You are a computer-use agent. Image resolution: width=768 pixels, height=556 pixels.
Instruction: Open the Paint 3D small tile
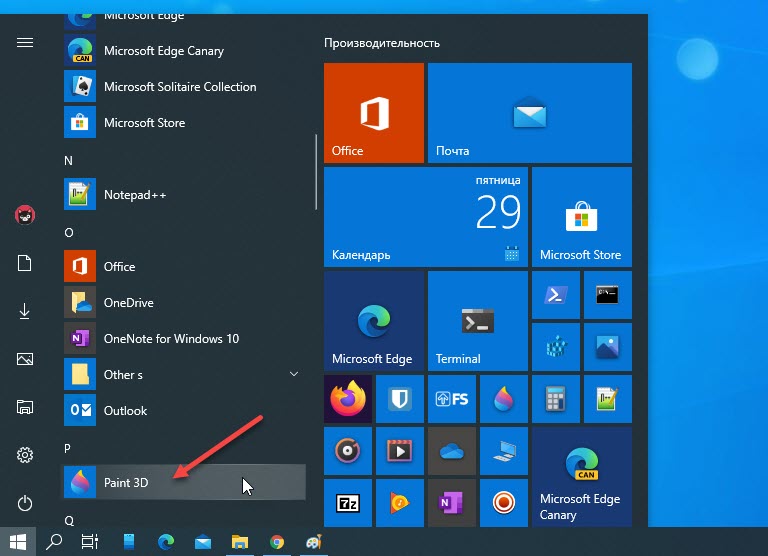[x=504, y=399]
